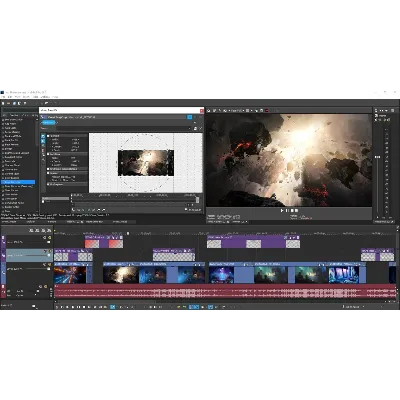Click the Save icon in main toolbar
400x400 pixels.
(x=14, y=103)
